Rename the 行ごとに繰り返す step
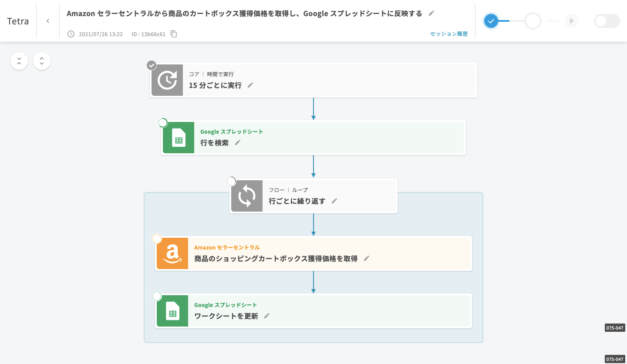The image size is (627, 364). 334,201
